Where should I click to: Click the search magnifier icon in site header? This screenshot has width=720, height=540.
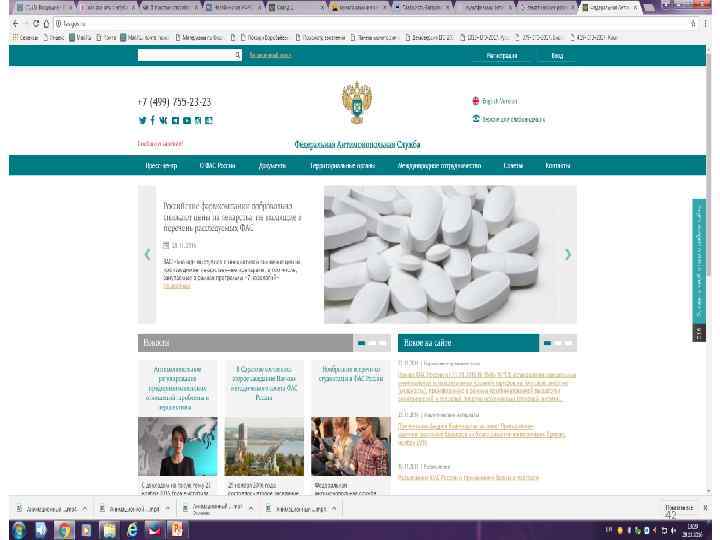(237, 55)
